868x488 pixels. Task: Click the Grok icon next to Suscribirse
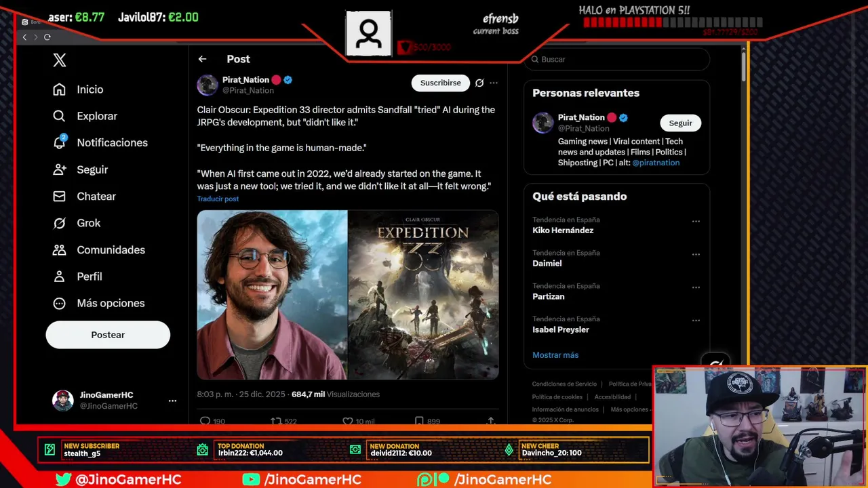click(x=479, y=83)
